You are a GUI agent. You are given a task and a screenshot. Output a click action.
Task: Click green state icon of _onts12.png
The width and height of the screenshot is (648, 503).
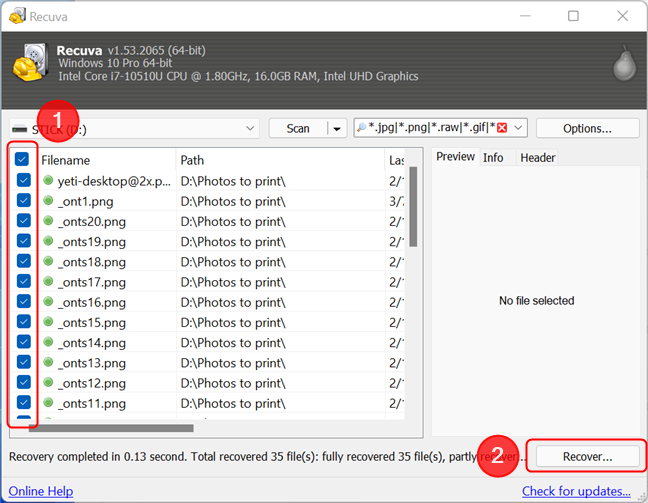[x=48, y=382]
